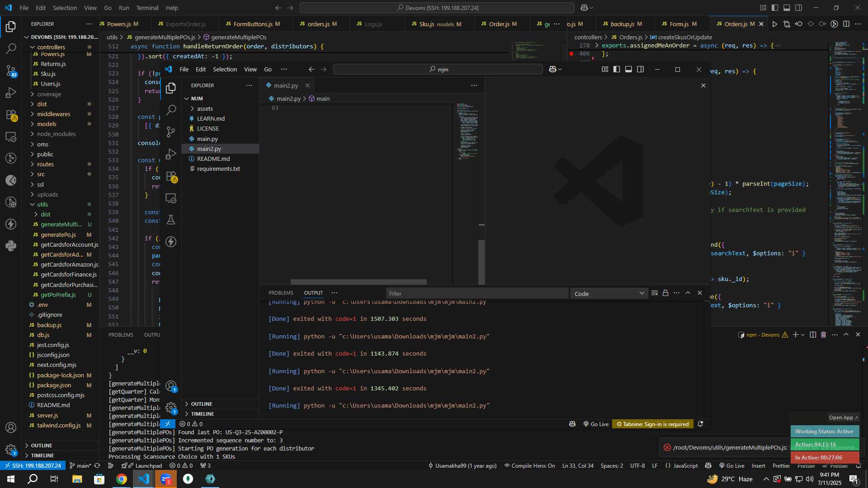Open Search in the mjm window activity bar
This screenshot has height=488, width=868.
coord(171,110)
